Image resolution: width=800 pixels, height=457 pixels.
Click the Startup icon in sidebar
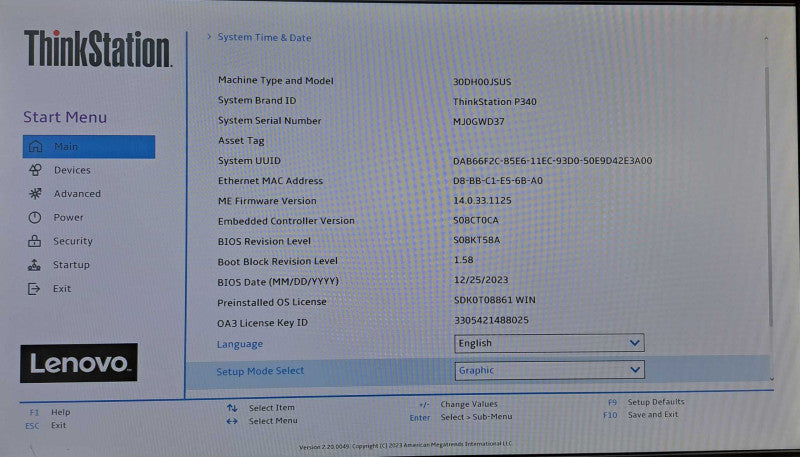coord(34,265)
